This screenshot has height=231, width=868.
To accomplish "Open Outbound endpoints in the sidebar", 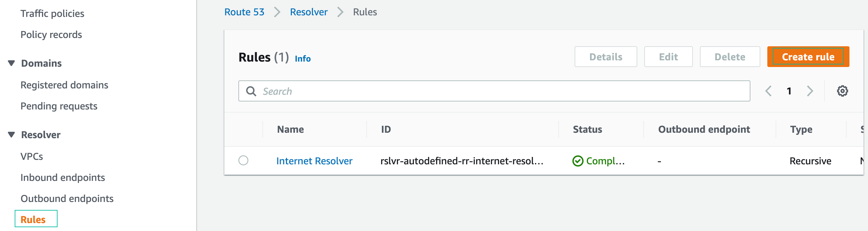I will point(67,198).
